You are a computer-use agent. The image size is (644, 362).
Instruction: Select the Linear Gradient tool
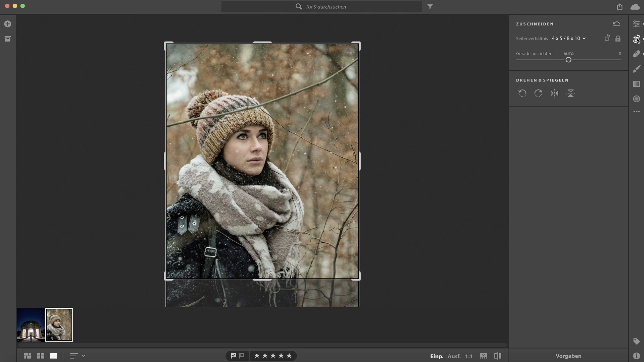[x=636, y=84]
